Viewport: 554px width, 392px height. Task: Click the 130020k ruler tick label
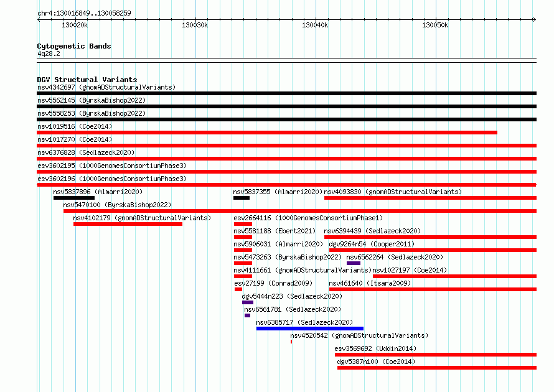[75, 25]
